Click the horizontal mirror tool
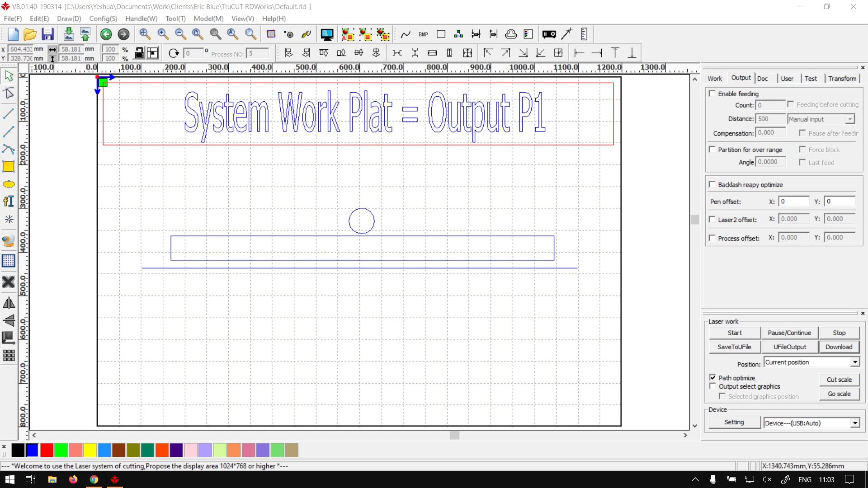This screenshot has width=868, height=488. click(x=9, y=303)
